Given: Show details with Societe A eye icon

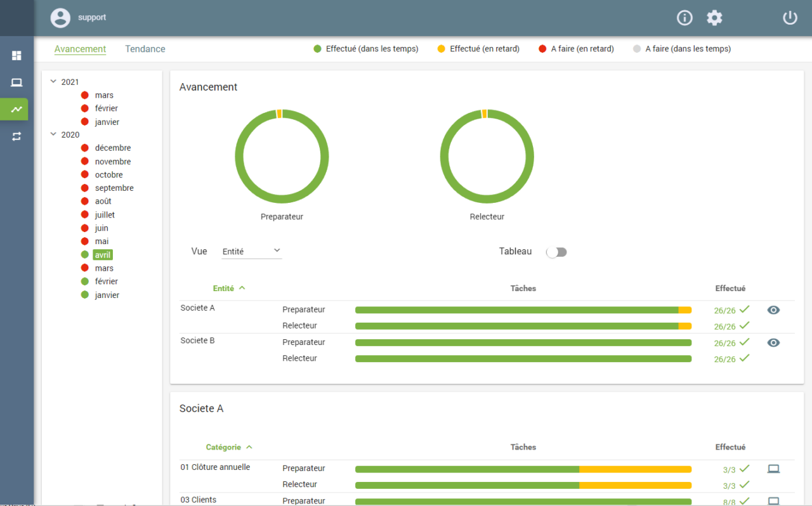Looking at the screenshot, I should point(773,310).
